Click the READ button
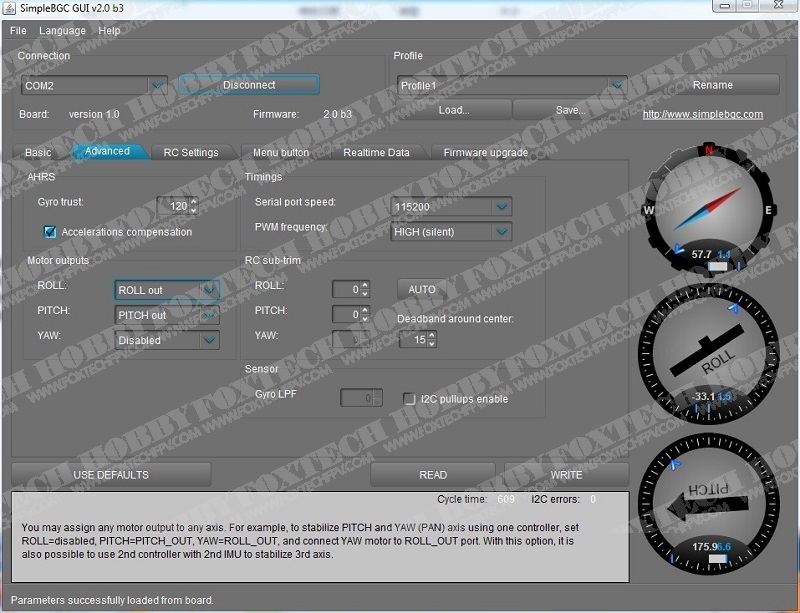 [433, 475]
